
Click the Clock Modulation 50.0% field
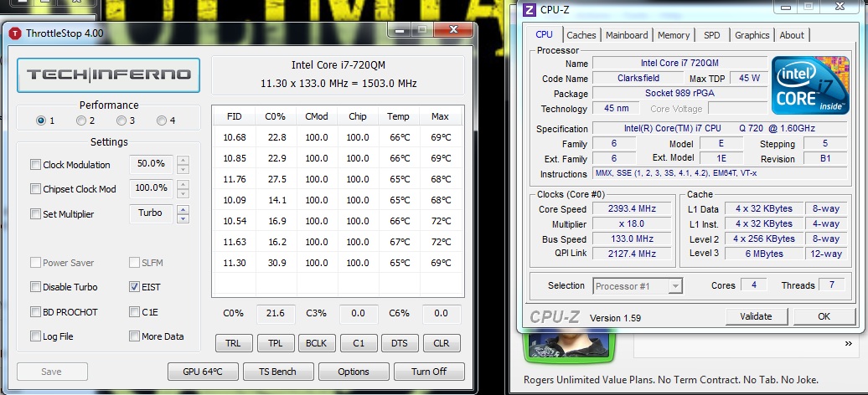point(151,165)
